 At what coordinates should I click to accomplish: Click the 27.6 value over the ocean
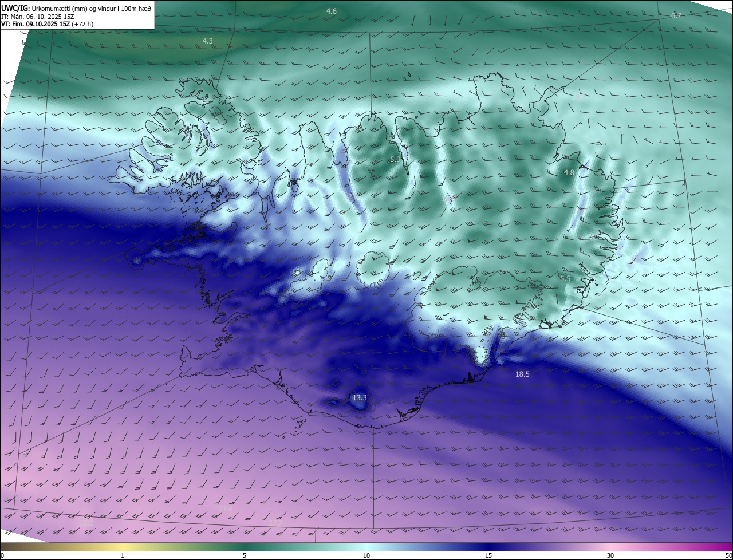(x=226, y=508)
